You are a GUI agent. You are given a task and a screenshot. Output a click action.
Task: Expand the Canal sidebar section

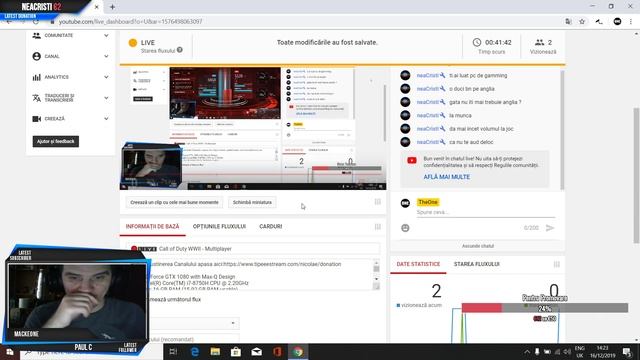106,56
